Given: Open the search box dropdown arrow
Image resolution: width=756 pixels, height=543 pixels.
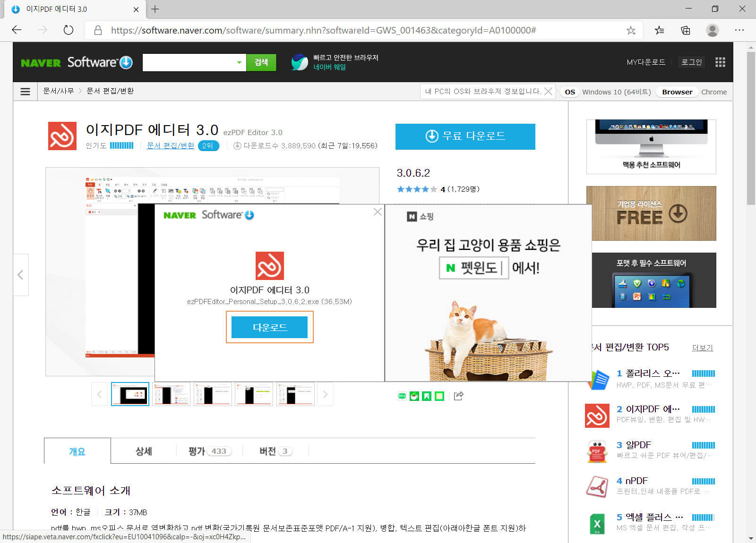Looking at the screenshot, I should tap(239, 62).
